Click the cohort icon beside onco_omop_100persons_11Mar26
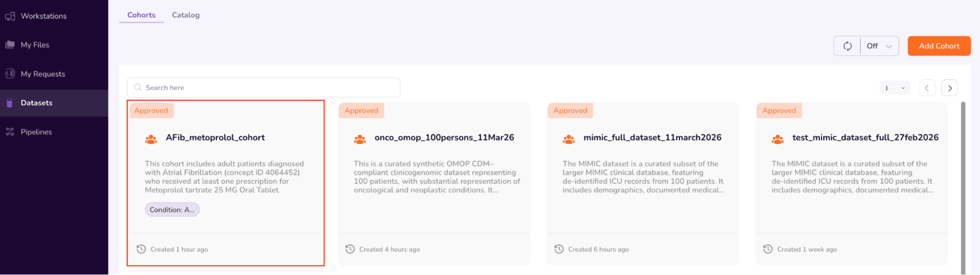Screen dimensions: 980x275 [360, 139]
